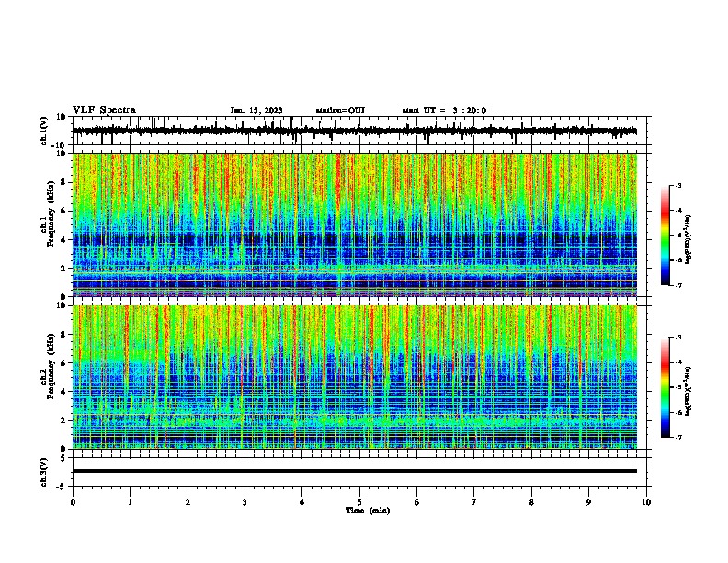Click the "4" frequency tick of ch.1 spectrogram

coord(63,240)
